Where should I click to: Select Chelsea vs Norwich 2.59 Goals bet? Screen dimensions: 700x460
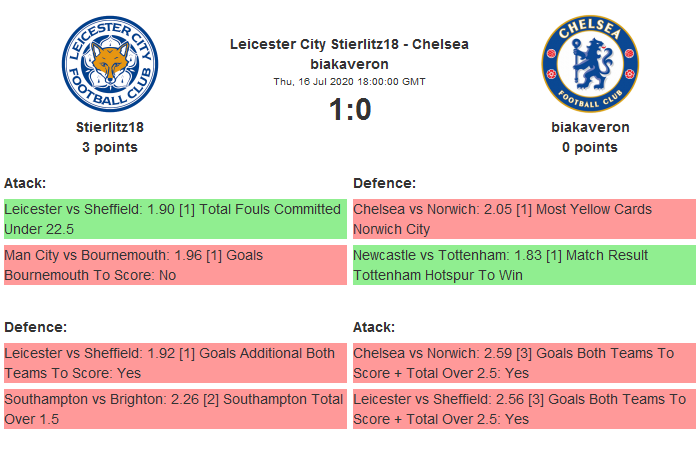(x=524, y=363)
